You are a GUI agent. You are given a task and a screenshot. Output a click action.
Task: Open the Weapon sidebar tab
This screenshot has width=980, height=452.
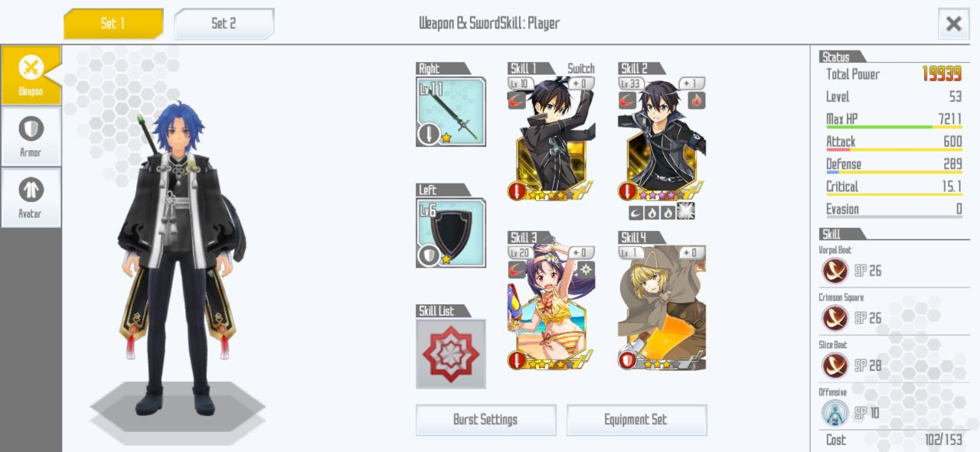tap(31, 75)
